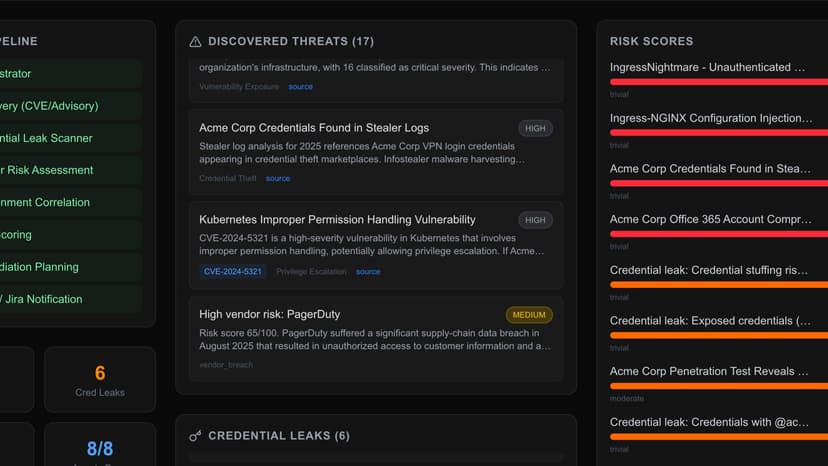The image size is (828, 466).
Task: Open the source link next to Credential Theft
Action: coord(278,179)
